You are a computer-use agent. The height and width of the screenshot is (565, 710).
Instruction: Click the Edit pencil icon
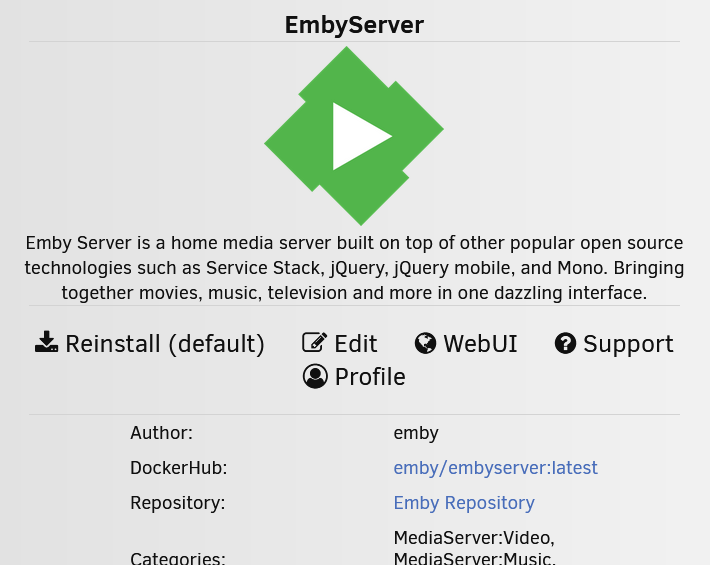point(315,342)
